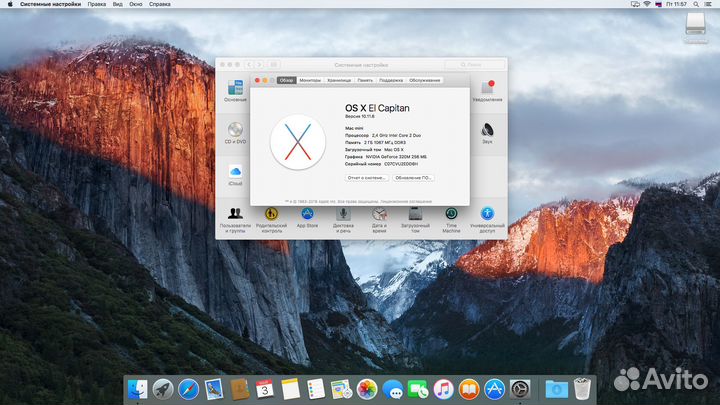Open Calendar icon in Dock
The image size is (720, 405).
click(264, 389)
